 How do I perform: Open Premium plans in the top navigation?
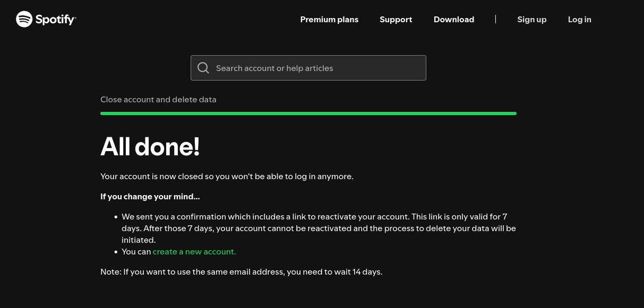(x=329, y=19)
